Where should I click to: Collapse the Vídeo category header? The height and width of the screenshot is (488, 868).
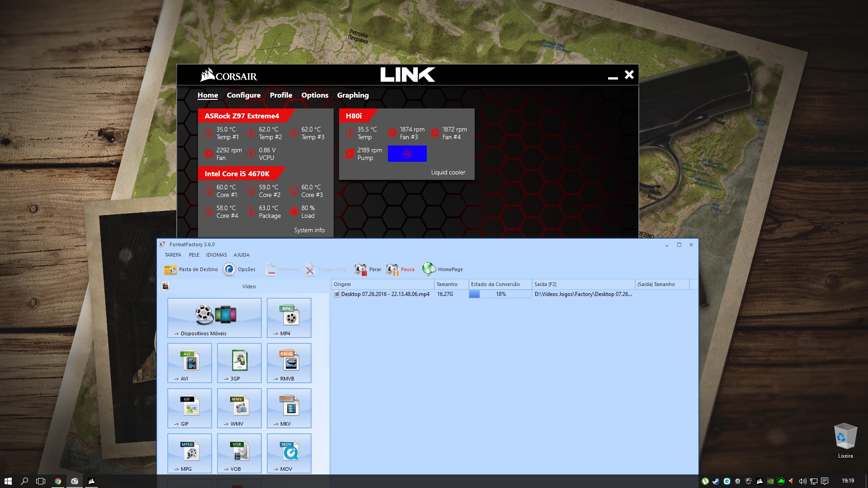point(245,286)
